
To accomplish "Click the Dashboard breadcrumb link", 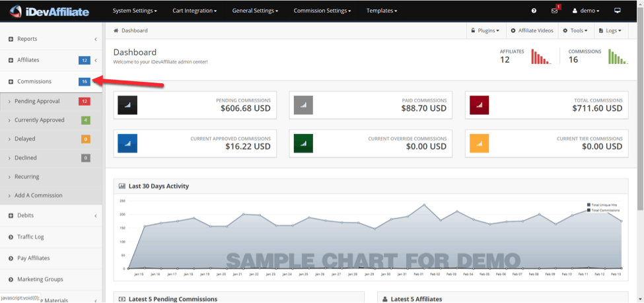I will click(x=134, y=31).
